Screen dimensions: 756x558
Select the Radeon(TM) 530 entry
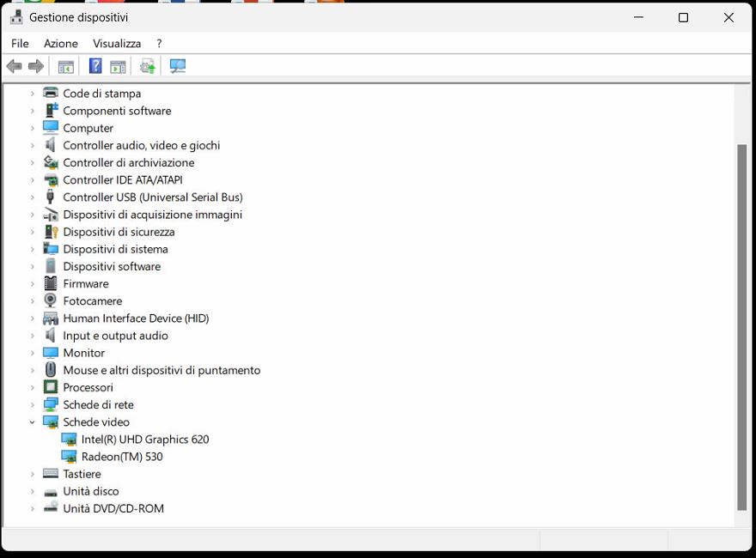(x=122, y=457)
